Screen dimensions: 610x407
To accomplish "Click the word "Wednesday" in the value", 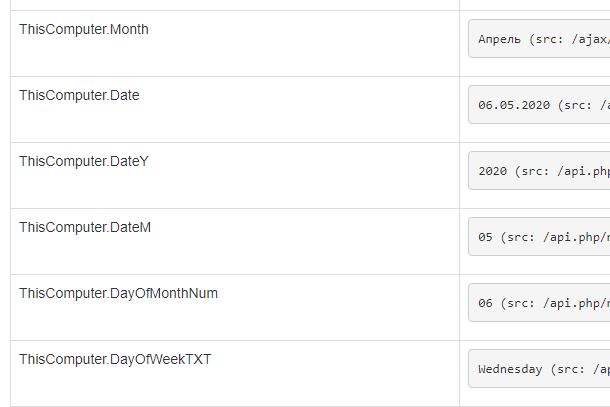I will click(510, 369).
